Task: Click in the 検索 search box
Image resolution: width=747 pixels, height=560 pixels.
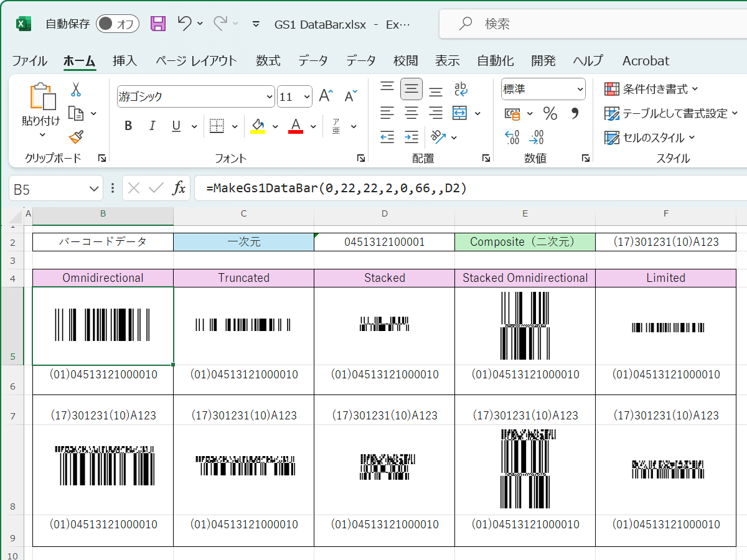Action: [593, 24]
